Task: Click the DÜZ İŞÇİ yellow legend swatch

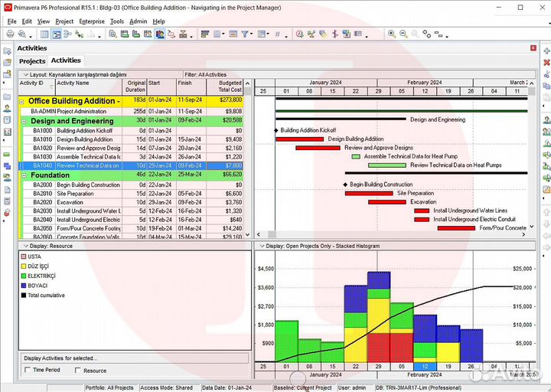Action: pos(24,266)
